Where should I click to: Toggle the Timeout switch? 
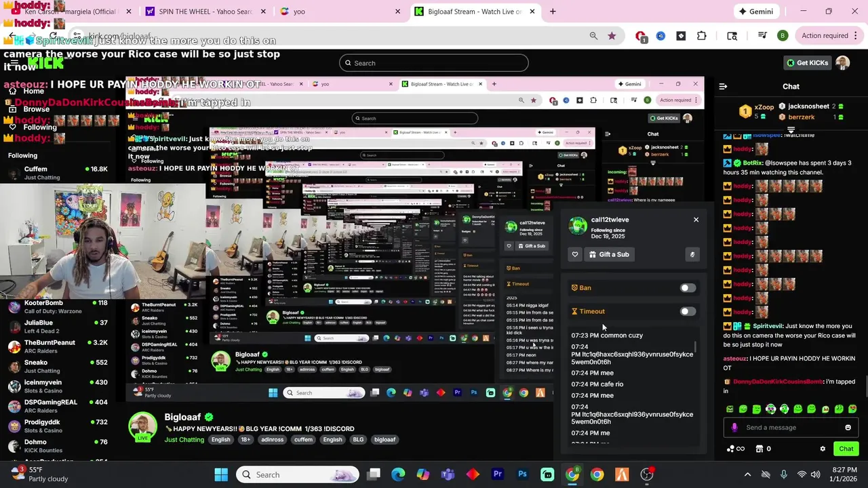[688, 312]
